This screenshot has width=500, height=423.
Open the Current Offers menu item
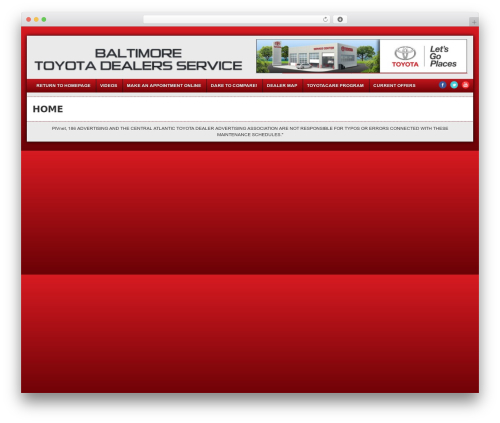394,86
